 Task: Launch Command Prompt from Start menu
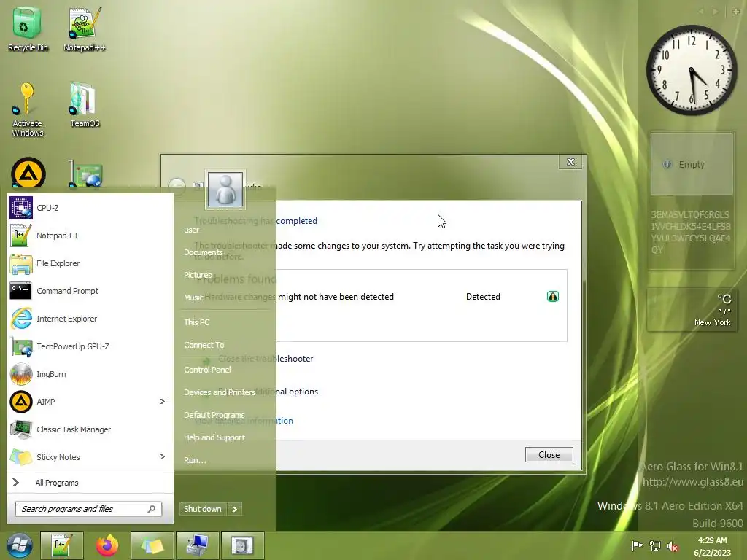pos(90,291)
